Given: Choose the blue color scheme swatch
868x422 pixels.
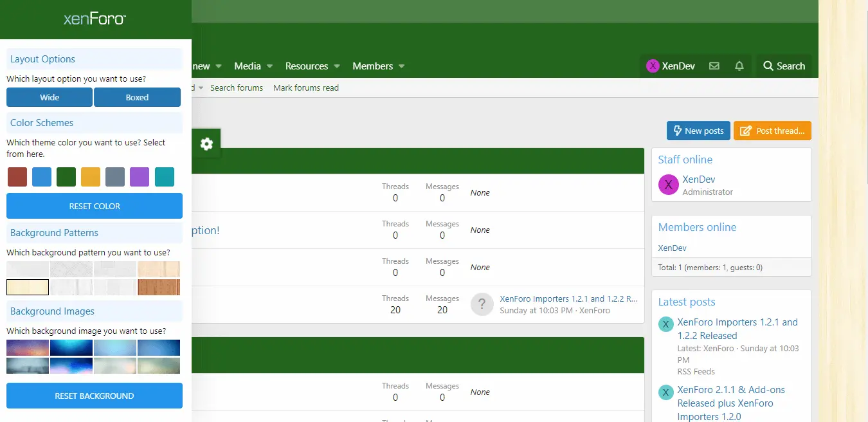Looking at the screenshot, I should point(42,177).
